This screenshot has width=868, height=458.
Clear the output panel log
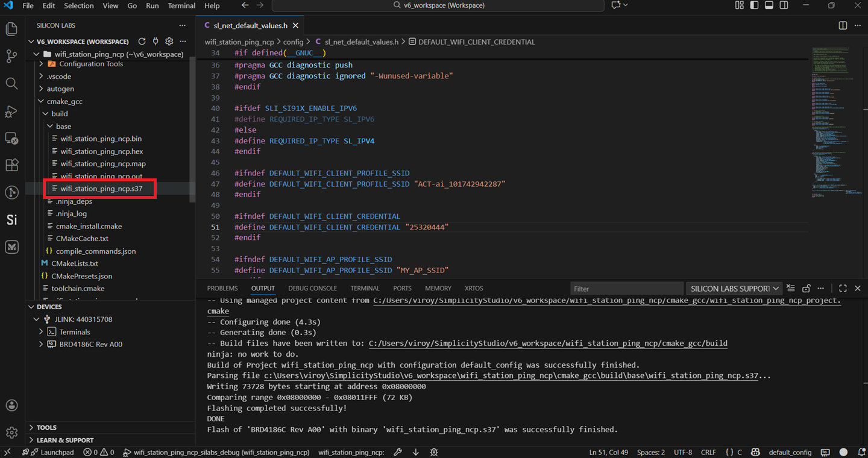coord(791,289)
